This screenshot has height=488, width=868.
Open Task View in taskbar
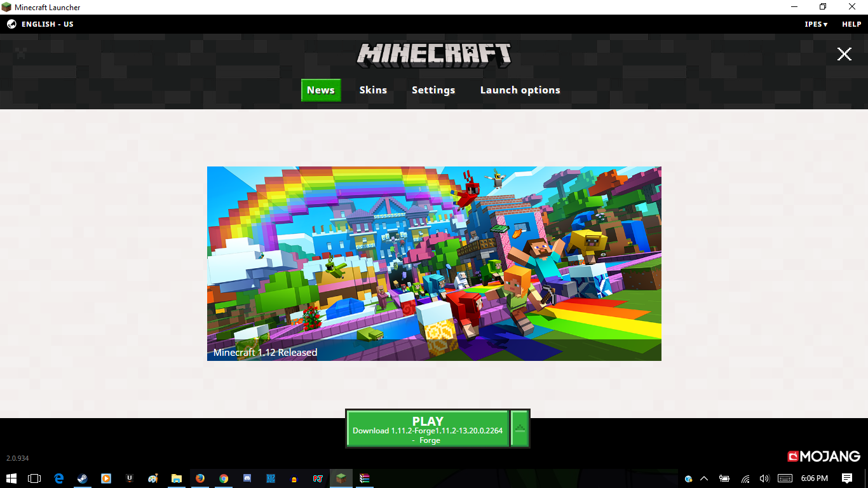point(34,478)
